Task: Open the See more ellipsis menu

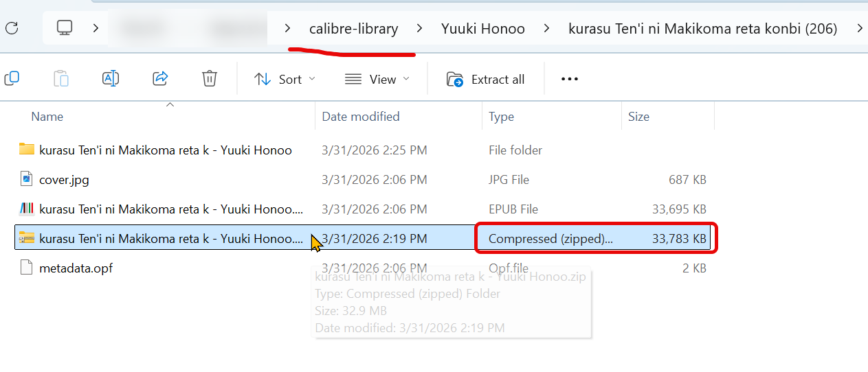Action: (570, 79)
